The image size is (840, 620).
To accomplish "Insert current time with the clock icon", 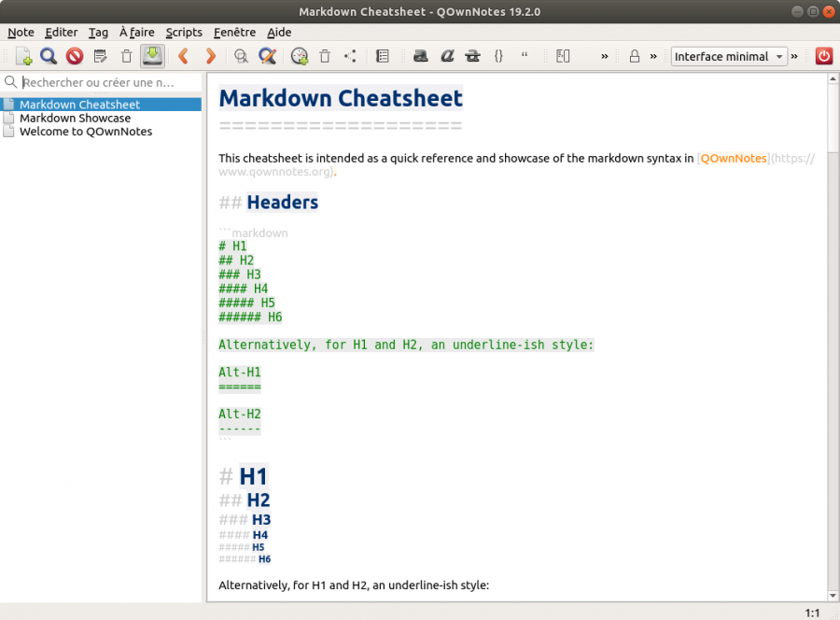I will (300, 56).
